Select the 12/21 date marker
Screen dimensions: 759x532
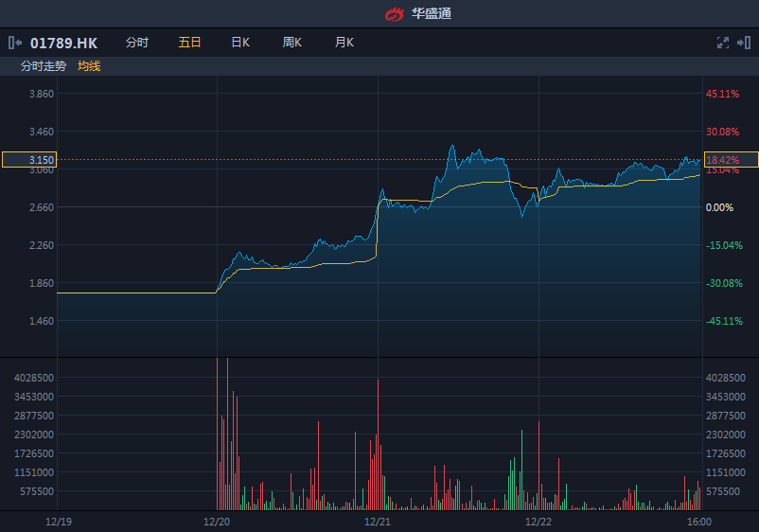coord(378,521)
